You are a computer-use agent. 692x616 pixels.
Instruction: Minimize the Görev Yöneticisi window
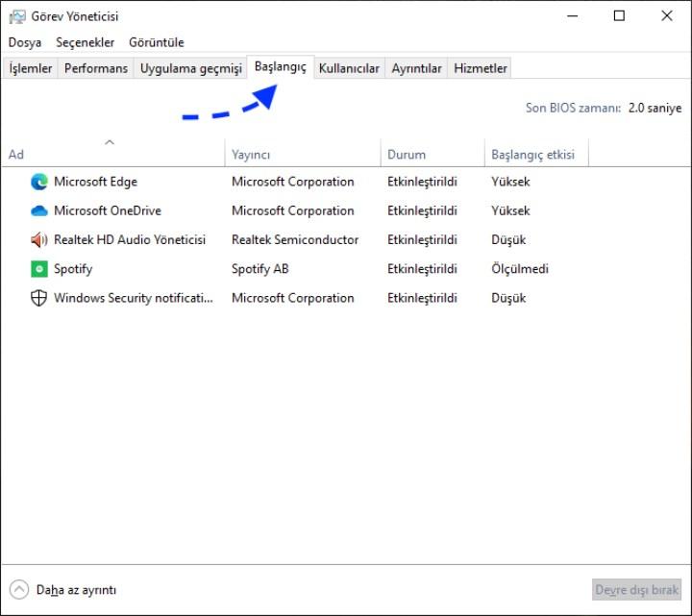pos(573,16)
